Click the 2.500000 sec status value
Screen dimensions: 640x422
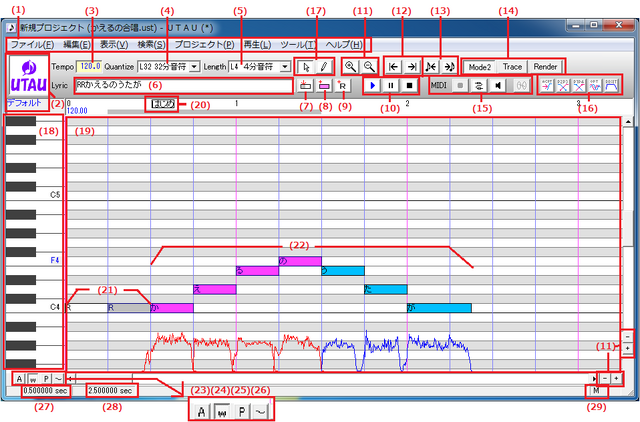pyautogui.click(x=110, y=391)
